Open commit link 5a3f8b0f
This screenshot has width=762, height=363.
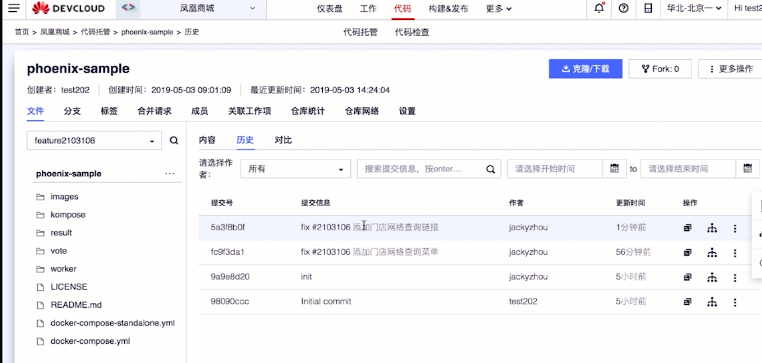coord(227,227)
